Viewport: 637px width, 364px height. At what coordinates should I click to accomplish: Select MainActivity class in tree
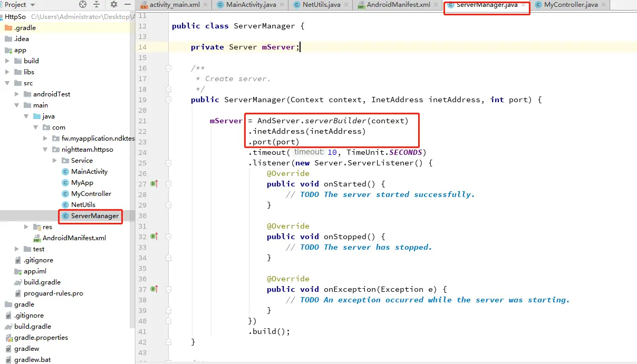coord(84,172)
